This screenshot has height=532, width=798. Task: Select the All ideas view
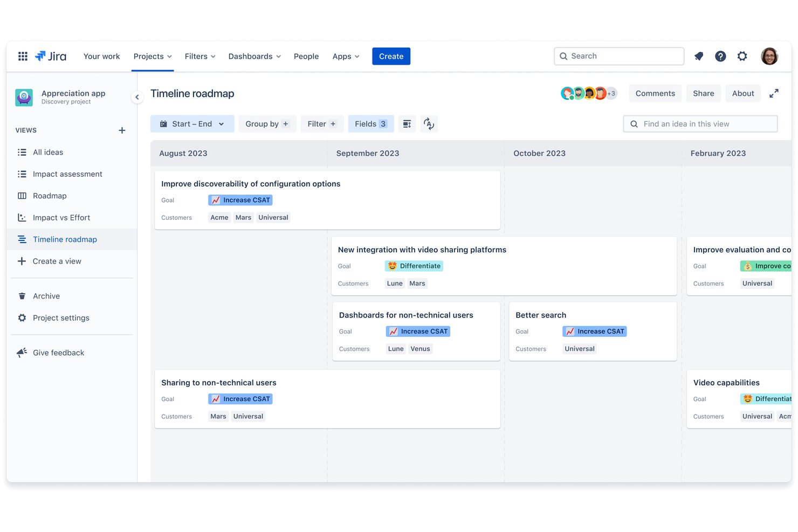[72, 153]
